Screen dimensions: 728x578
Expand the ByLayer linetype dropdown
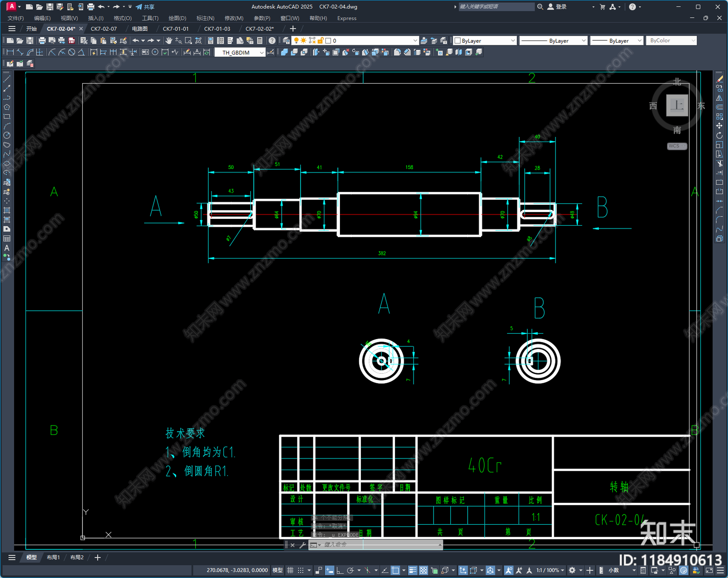553,41
